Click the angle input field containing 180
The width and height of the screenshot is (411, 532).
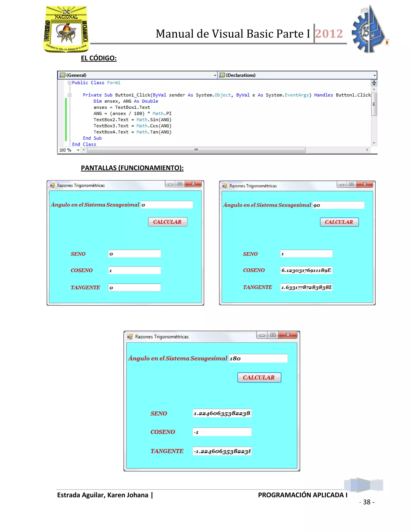258,358
